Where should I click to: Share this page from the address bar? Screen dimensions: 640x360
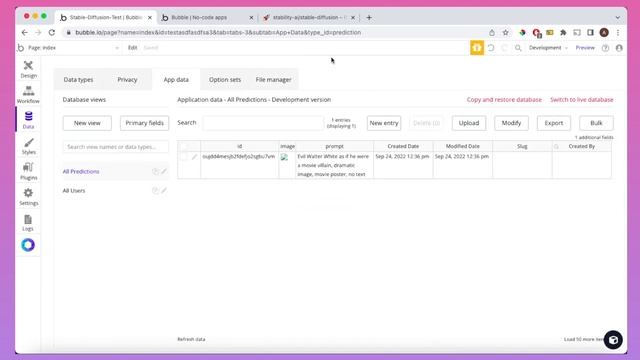pyautogui.click(x=492, y=33)
